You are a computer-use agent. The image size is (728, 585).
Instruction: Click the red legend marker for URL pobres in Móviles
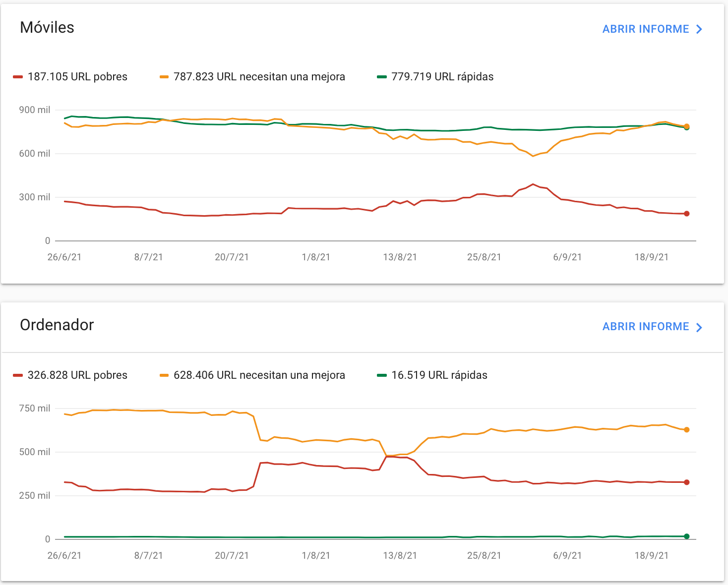point(18,77)
